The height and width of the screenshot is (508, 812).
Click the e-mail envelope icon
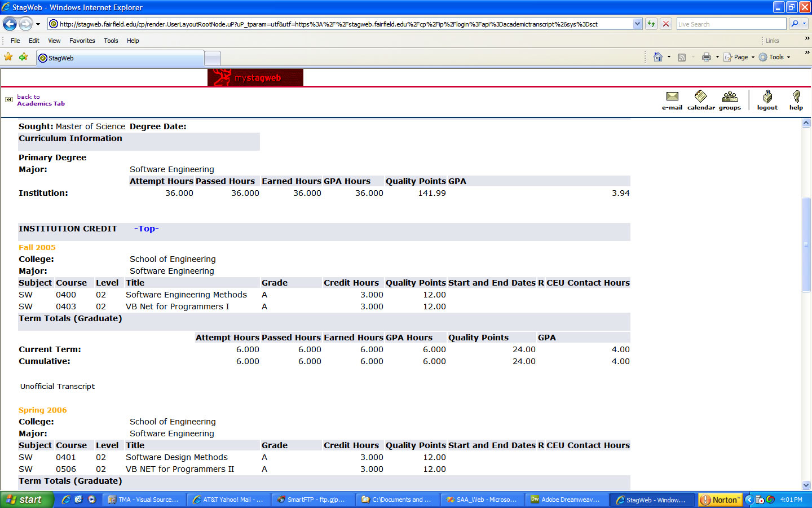click(672, 97)
